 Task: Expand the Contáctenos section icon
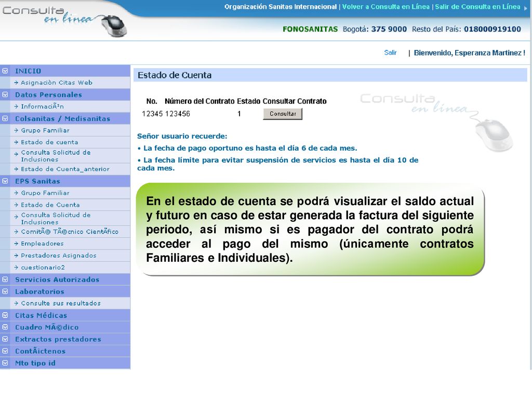[5, 351]
